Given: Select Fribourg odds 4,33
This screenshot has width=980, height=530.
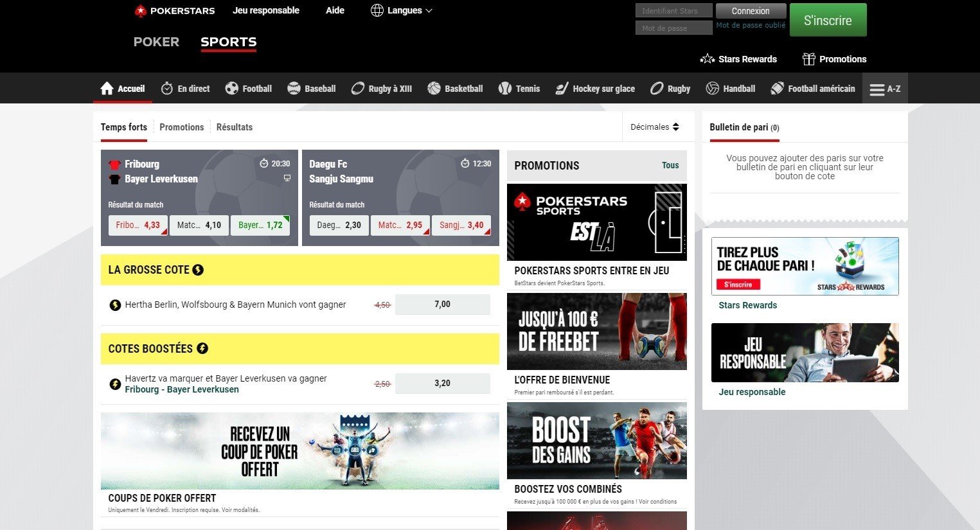Looking at the screenshot, I should point(138,225).
